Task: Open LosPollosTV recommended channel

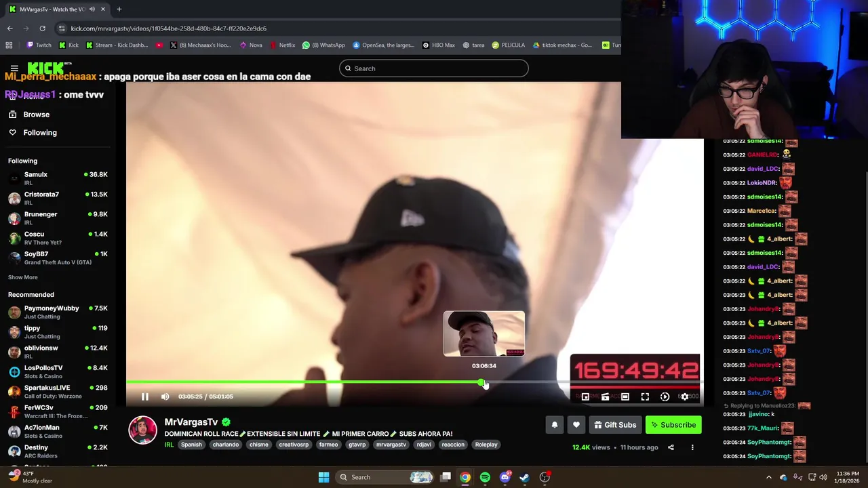Action: point(58,371)
